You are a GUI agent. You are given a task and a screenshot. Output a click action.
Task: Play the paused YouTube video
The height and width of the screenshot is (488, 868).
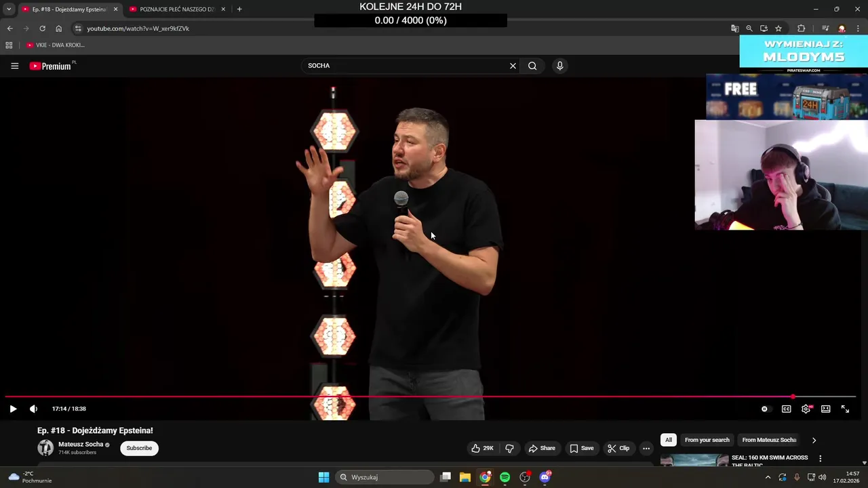click(x=13, y=409)
